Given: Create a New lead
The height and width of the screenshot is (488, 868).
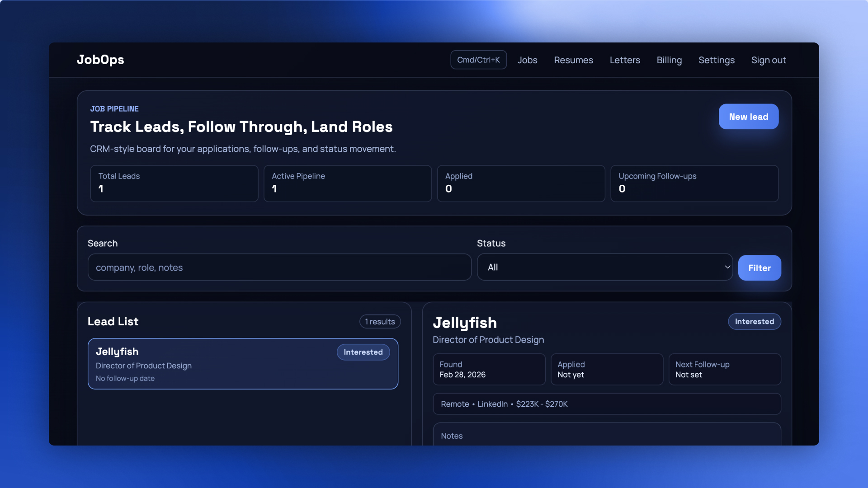Looking at the screenshot, I should click(748, 117).
